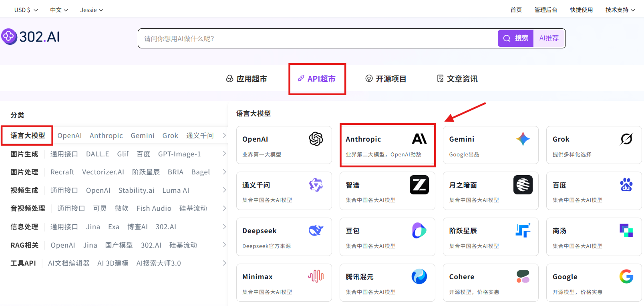Click the Baidu paw logo icon
644x306 pixels.
626,185
